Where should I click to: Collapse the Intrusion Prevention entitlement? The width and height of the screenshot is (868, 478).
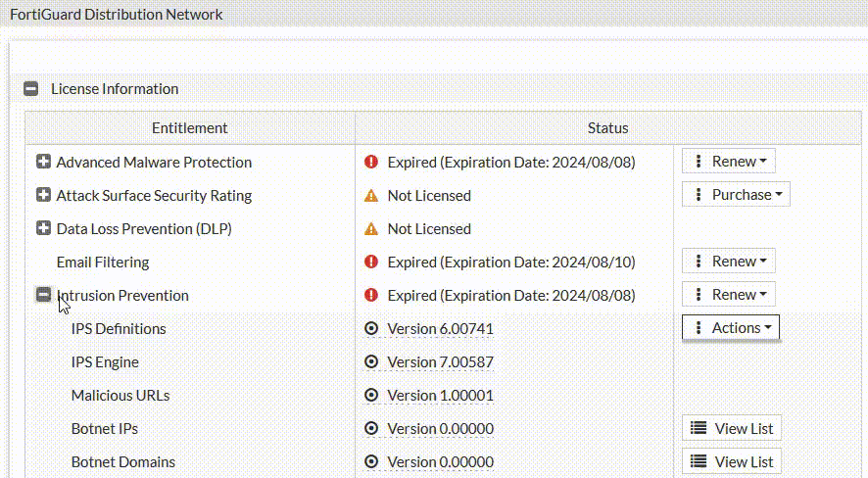pyautogui.click(x=43, y=294)
